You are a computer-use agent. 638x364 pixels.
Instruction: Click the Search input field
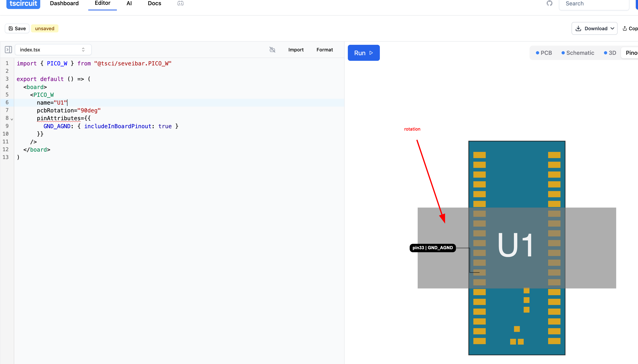pos(594,4)
